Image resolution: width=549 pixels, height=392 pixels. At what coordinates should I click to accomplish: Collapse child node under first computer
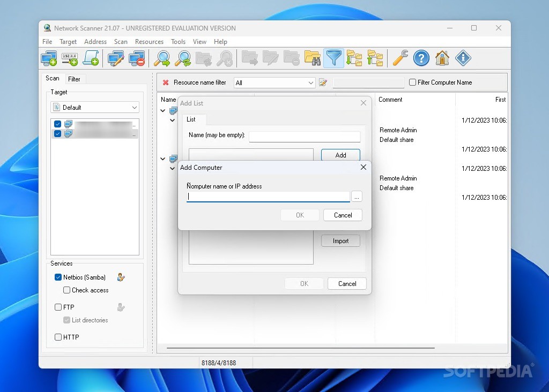(x=172, y=120)
